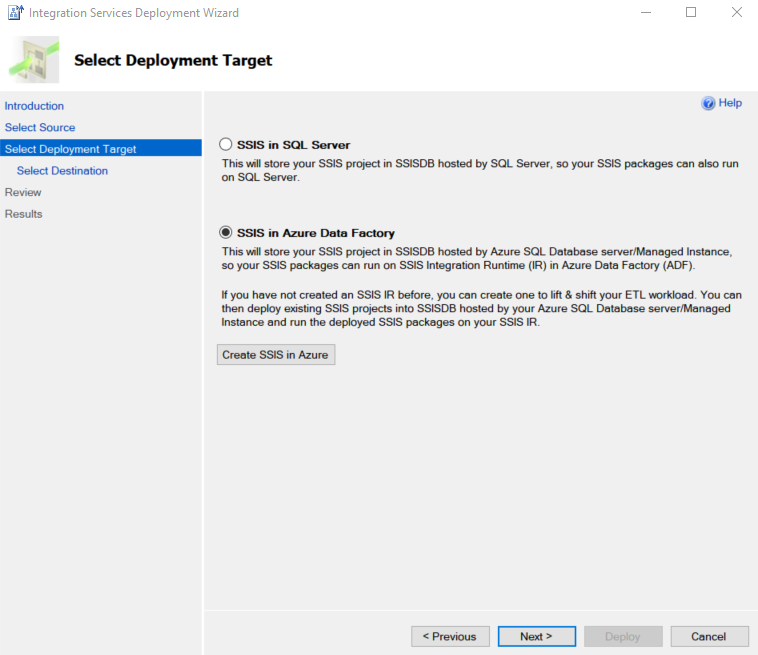The height and width of the screenshot is (655, 758).
Task: Proceed using the Next button
Action: (537, 636)
